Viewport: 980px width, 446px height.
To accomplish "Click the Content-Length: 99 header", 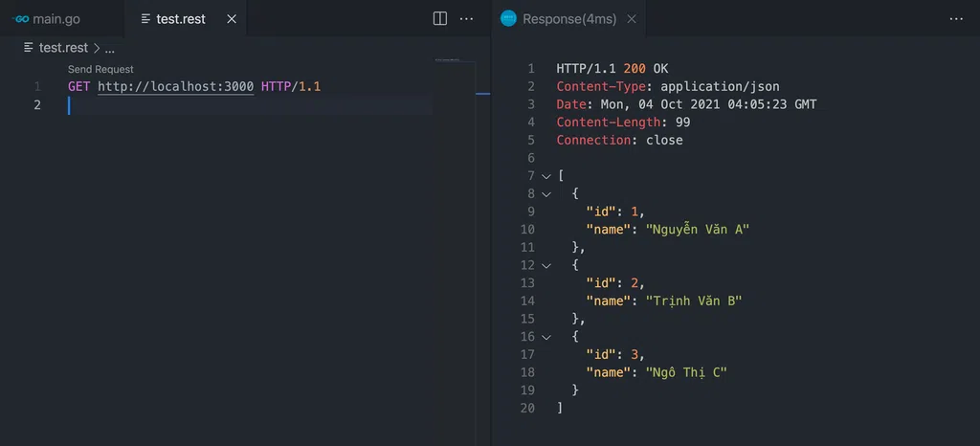I will tap(623, 123).
